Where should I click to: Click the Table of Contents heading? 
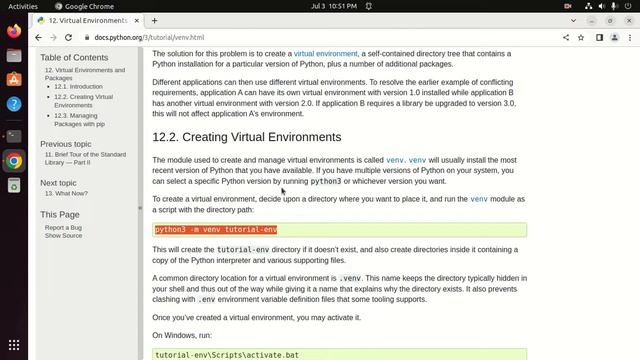(x=74, y=58)
